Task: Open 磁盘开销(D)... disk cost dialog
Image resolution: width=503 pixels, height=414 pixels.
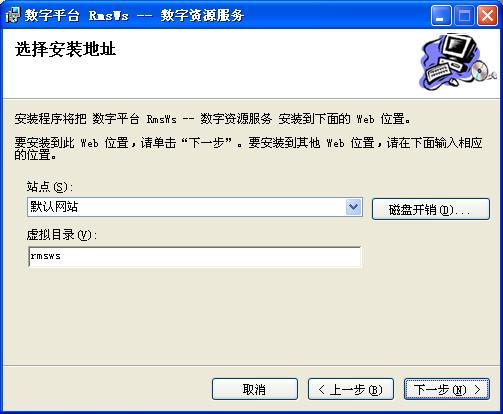Action: (x=431, y=209)
